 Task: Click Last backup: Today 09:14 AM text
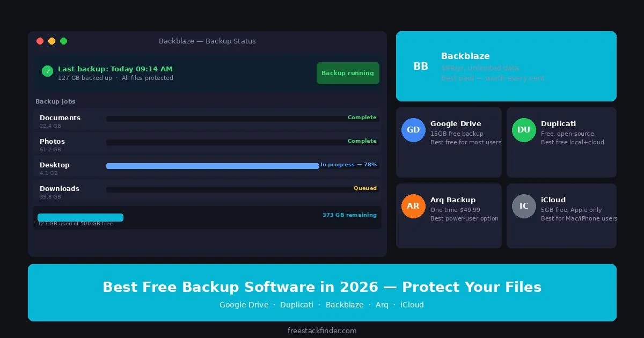pyautogui.click(x=115, y=69)
